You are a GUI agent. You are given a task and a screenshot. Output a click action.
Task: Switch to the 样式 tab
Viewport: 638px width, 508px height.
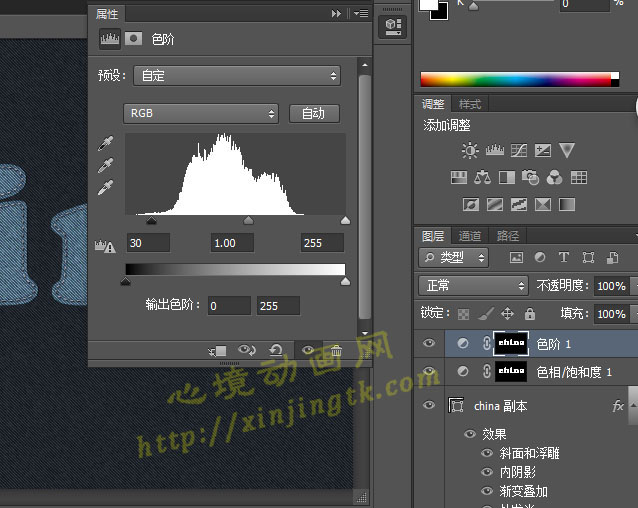470,104
